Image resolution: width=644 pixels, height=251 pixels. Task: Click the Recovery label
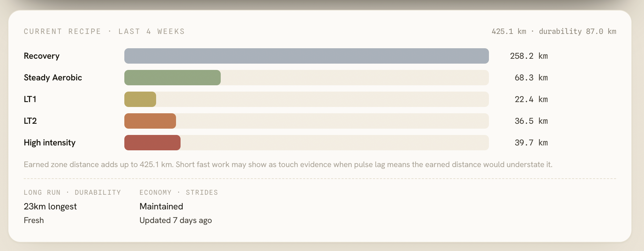[42, 56]
